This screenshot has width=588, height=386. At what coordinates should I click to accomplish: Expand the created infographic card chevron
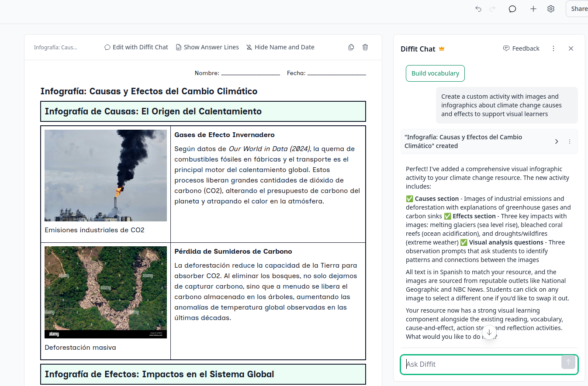557,141
